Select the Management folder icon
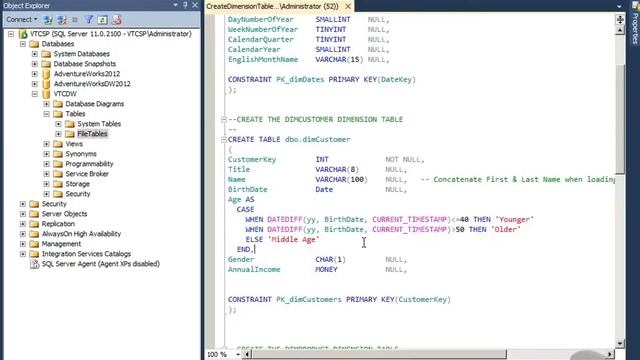The height and width of the screenshot is (360, 640). (x=34, y=244)
